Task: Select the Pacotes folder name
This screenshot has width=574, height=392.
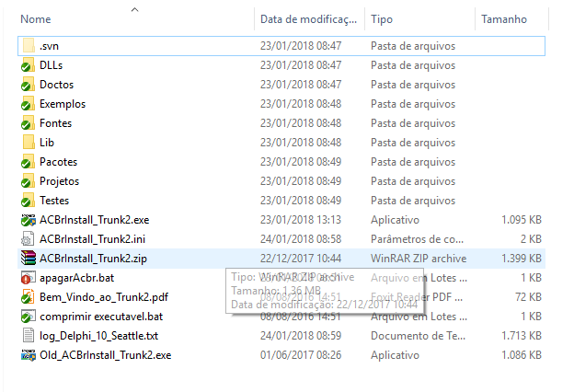Action: [59, 162]
